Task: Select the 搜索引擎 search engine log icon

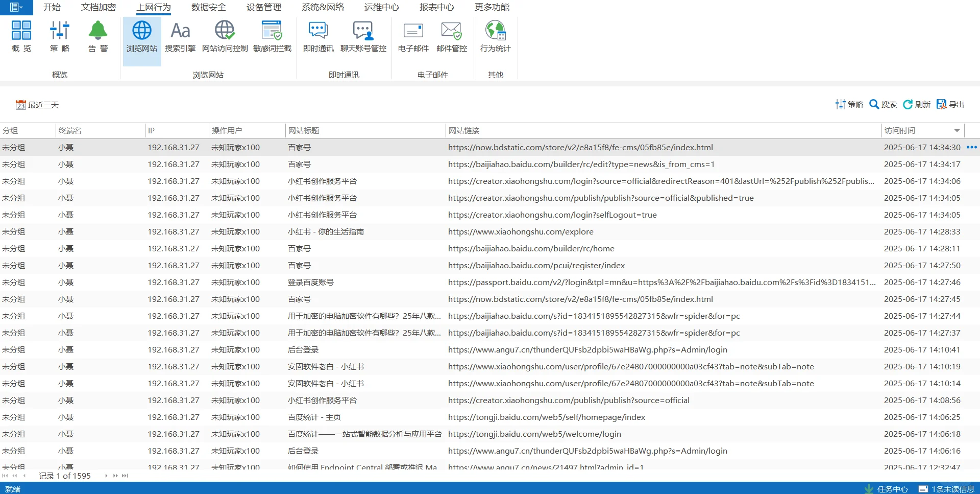Action: 180,36
